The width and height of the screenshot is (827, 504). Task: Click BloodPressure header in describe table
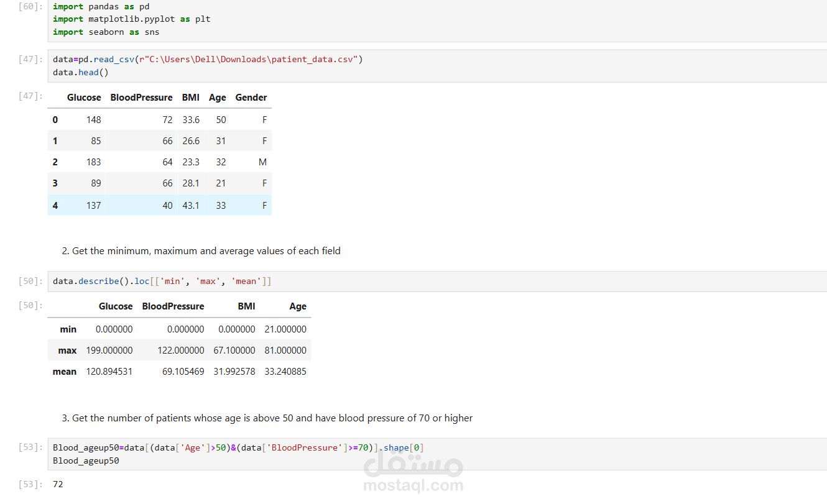pos(173,306)
